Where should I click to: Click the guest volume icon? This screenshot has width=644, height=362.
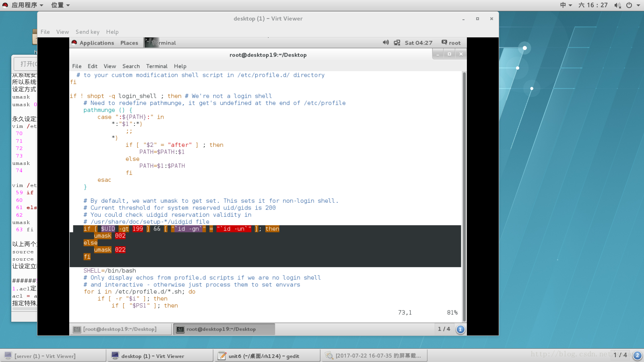[386, 43]
